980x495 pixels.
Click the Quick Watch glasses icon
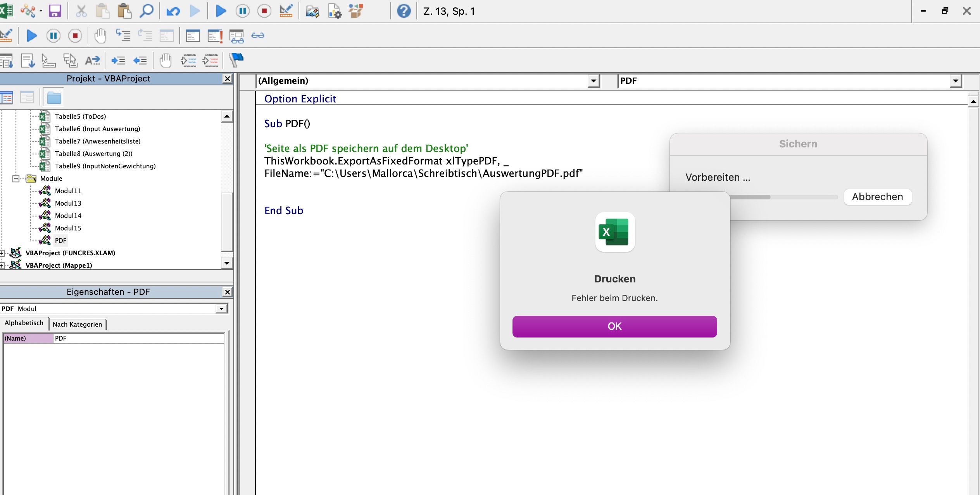coord(258,36)
